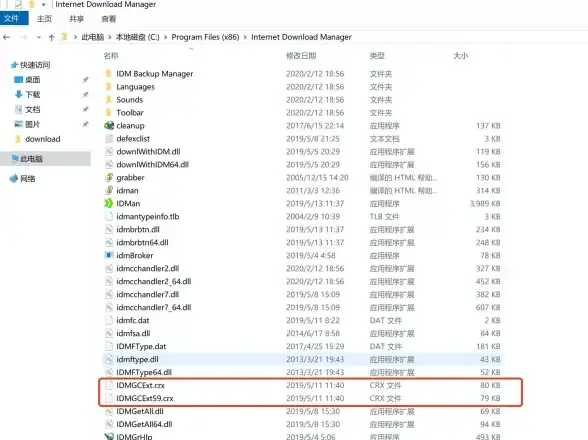Select 此电脑 in the navigation pane
This screenshot has width=588, height=440.
tap(31, 159)
